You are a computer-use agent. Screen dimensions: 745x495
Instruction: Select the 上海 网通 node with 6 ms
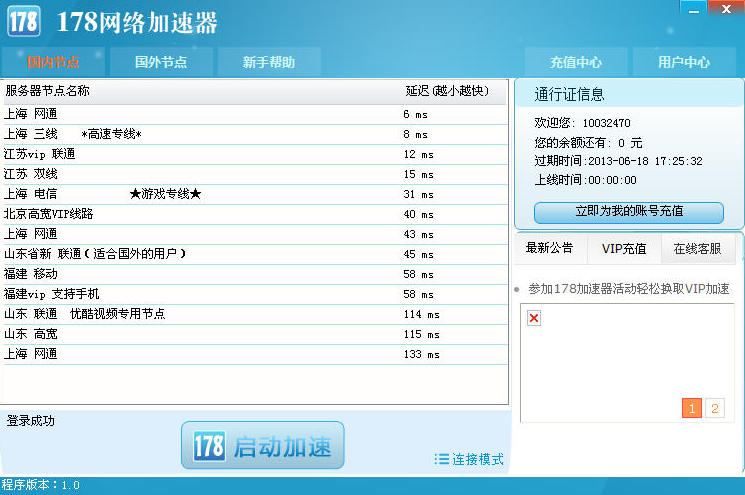pos(256,114)
